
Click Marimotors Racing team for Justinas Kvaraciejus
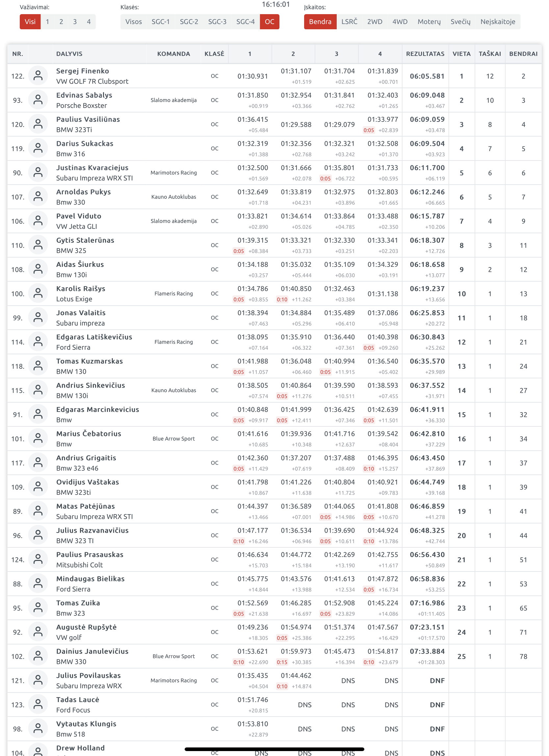[x=173, y=173]
